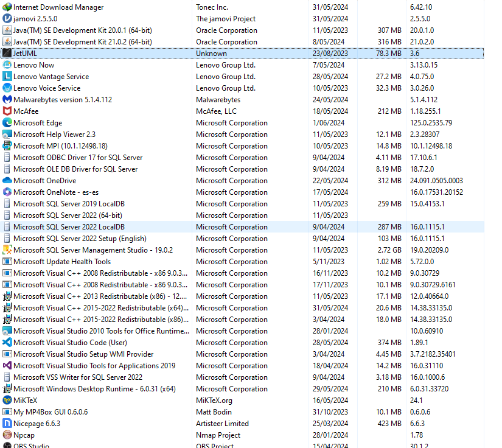
Task: Click publisher Artisteer Limited
Action: [222, 423]
